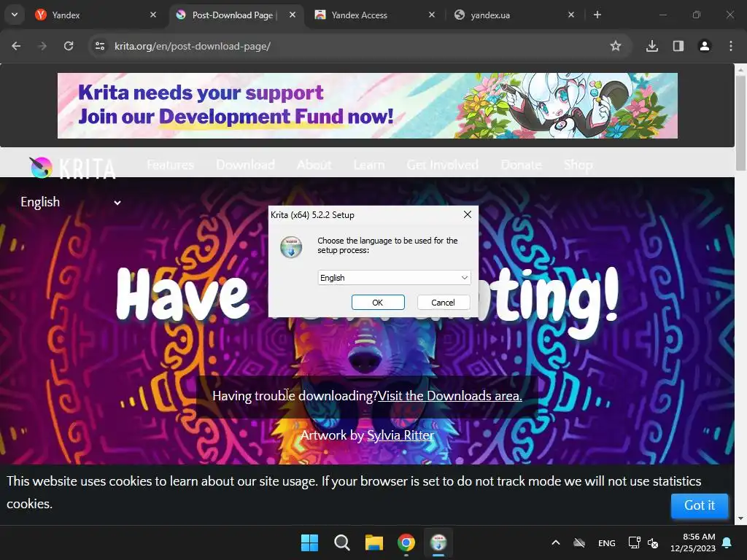
Task: Open a new tab with plus
Action: click(597, 15)
